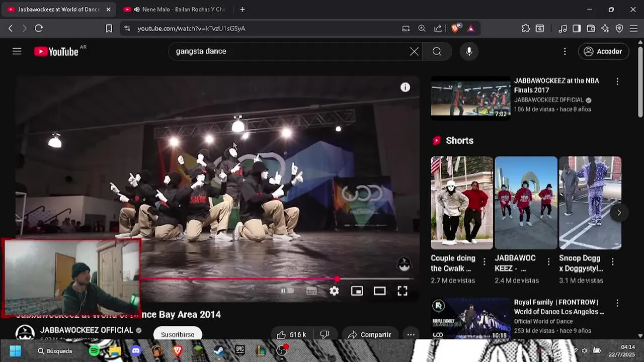The width and height of the screenshot is (644, 362).
Task: Open options for the NBA Finals 2017 video
Action: click(617, 81)
